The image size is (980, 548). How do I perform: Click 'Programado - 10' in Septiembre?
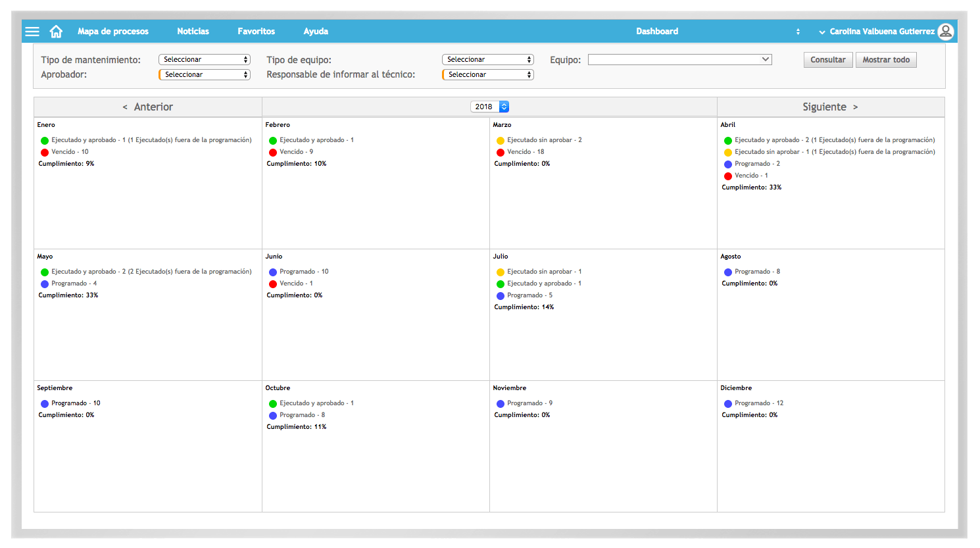coord(76,403)
